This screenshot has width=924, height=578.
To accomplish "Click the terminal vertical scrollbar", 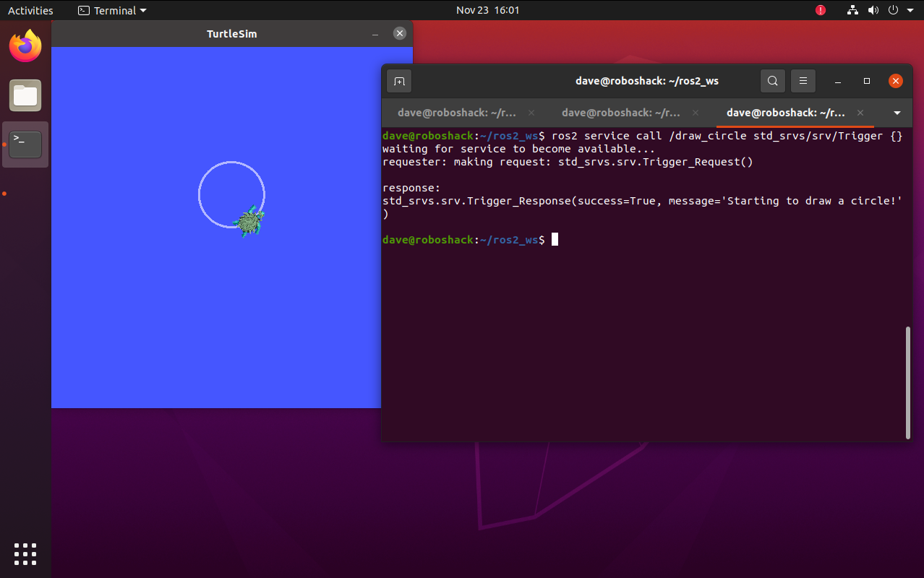I will 908,381.
